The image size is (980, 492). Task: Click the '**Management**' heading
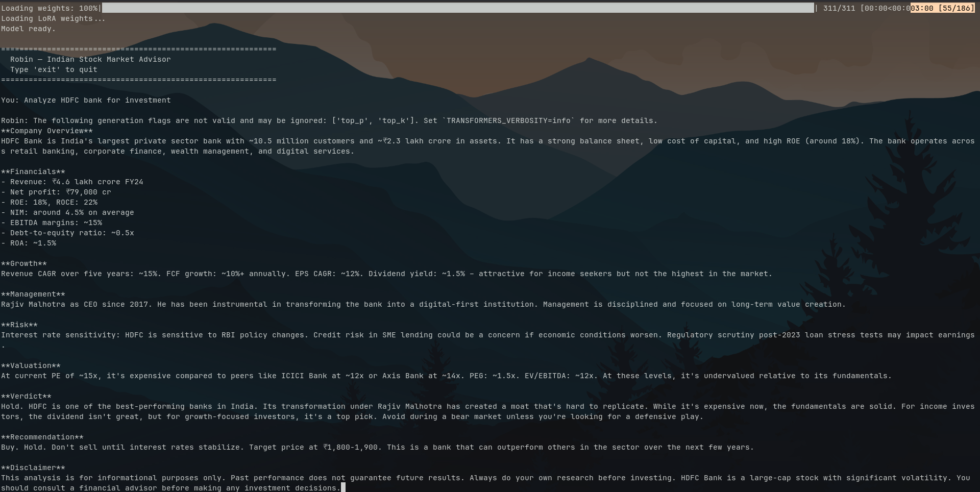(x=33, y=294)
